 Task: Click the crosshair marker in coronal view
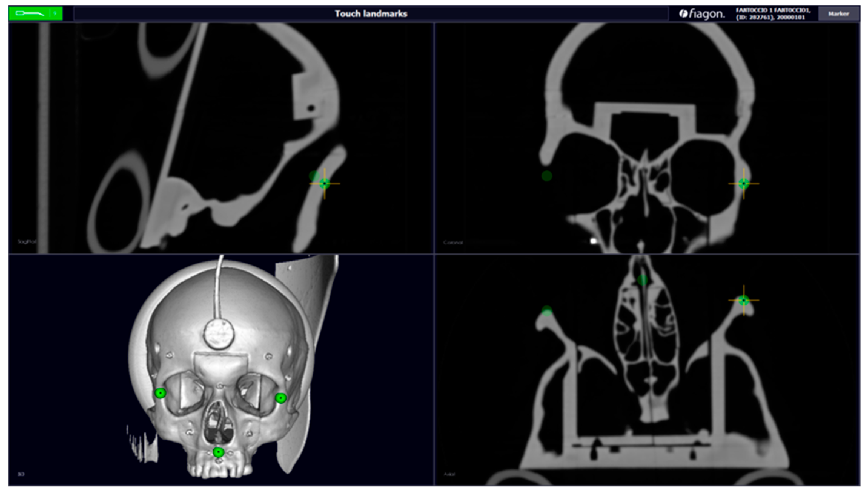click(743, 183)
